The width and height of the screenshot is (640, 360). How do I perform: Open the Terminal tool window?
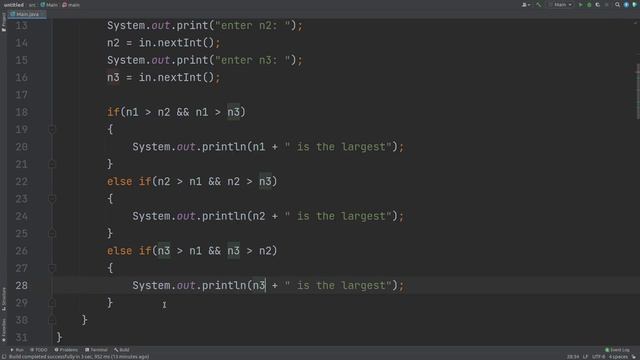point(96,350)
